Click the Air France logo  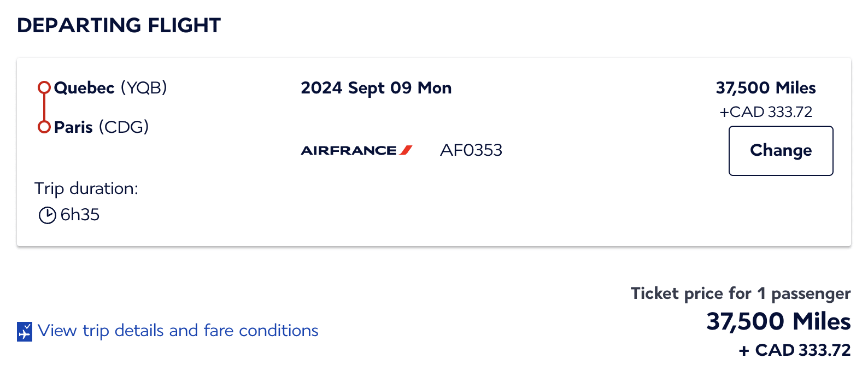pyautogui.click(x=356, y=150)
